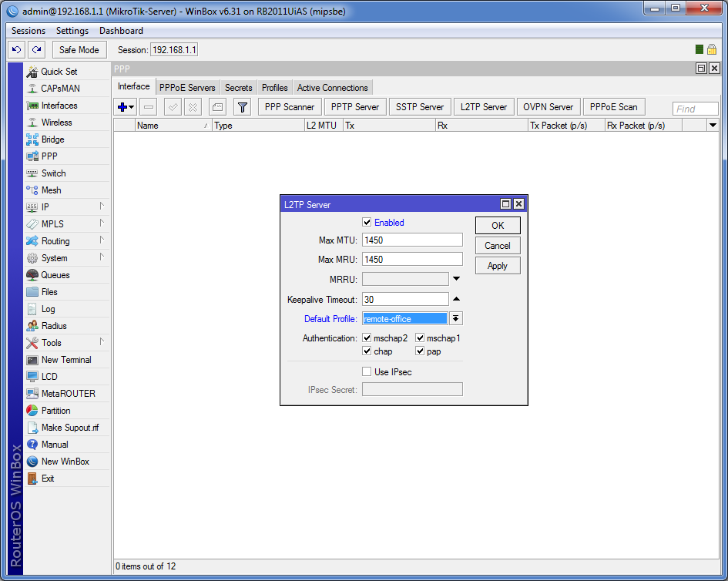728x581 pixels.
Task: Switch to the Profiles tab
Action: pyautogui.click(x=274, y=87)
